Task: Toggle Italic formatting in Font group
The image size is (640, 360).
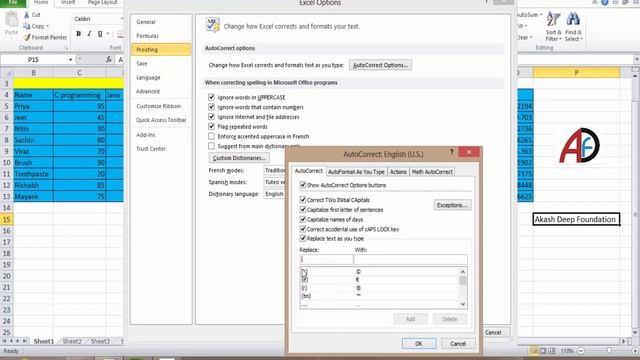Action: [x=89, y=34]
